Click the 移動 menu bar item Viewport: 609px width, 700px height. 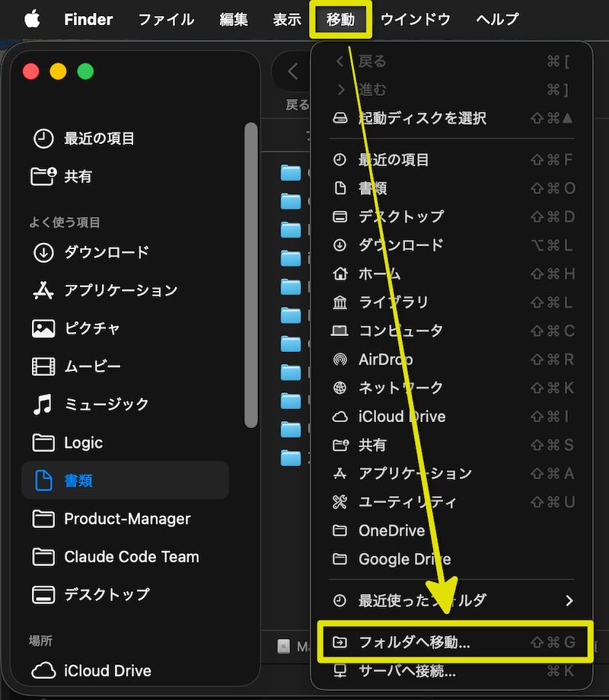pyautogui.click(x=340, y=19)
